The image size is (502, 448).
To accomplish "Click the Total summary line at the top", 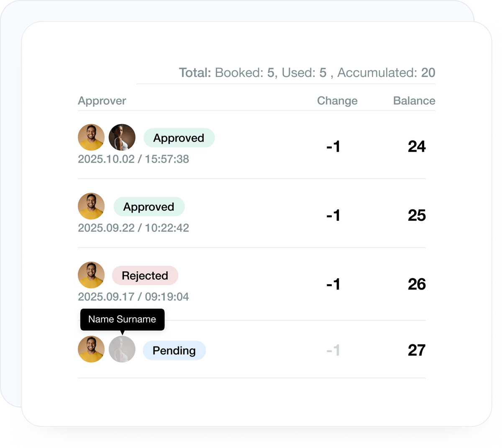I will pos(307,72).
